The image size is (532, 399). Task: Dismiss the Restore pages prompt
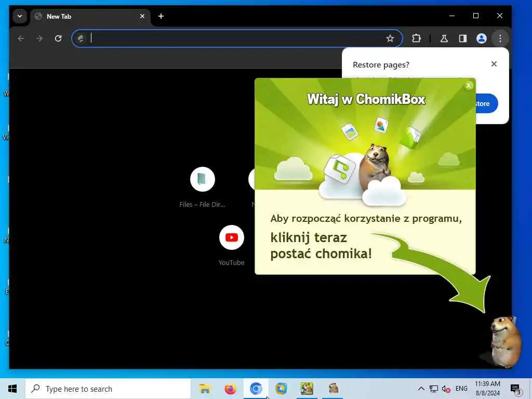tap(494, 64)
